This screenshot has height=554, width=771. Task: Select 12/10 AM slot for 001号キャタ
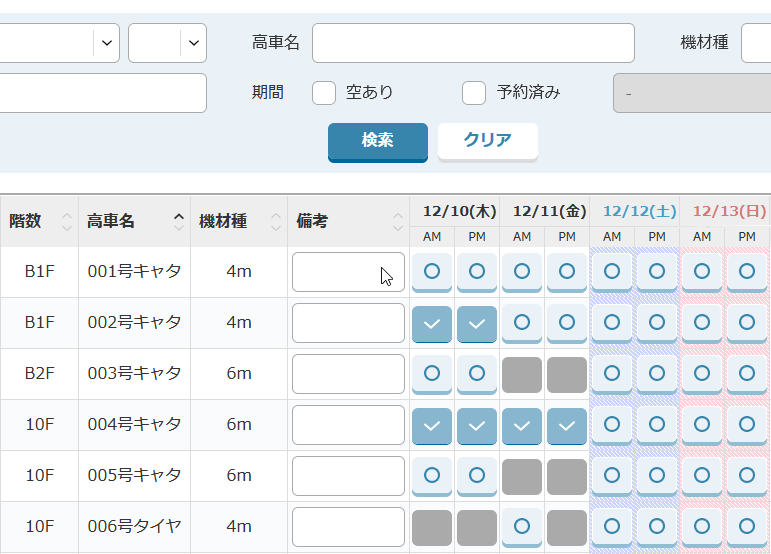coord(432,271)
